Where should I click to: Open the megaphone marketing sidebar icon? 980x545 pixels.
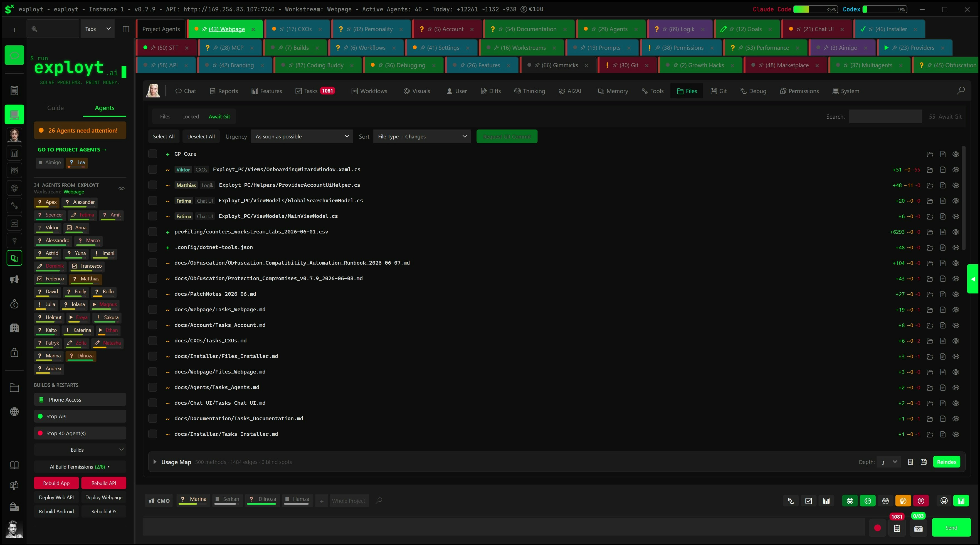14,280
